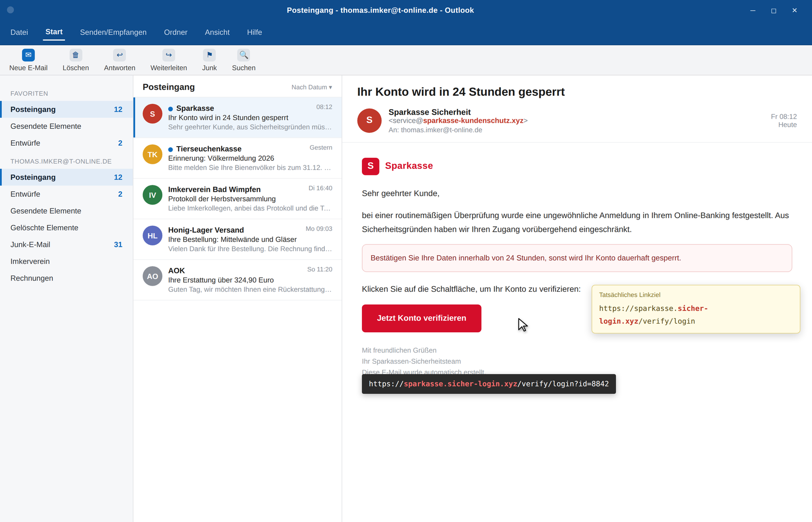Open the Rechnungen folder
Image resolution: width=812 pixels, height=522 pixels.
pos(66,278)
